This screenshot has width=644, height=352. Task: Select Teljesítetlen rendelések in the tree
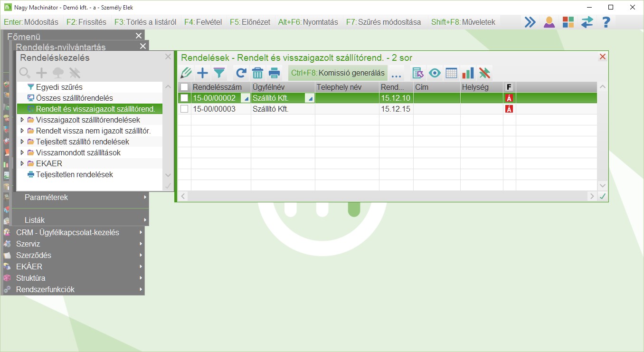pyautogui.click(x=89, y=174)
